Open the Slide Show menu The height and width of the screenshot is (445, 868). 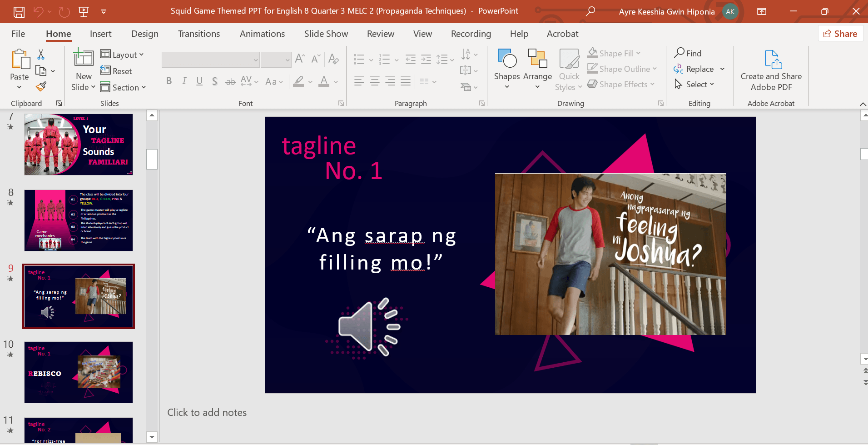pos(326,34)
